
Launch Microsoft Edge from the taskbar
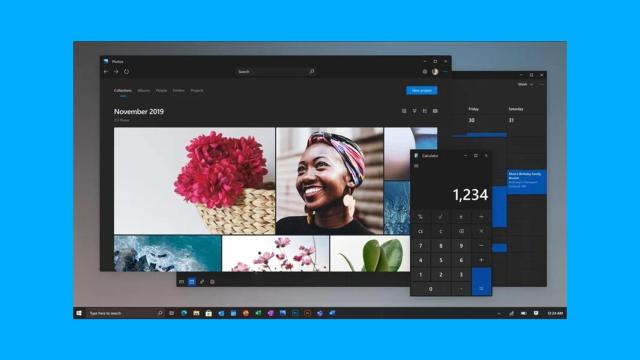[184, 313]
